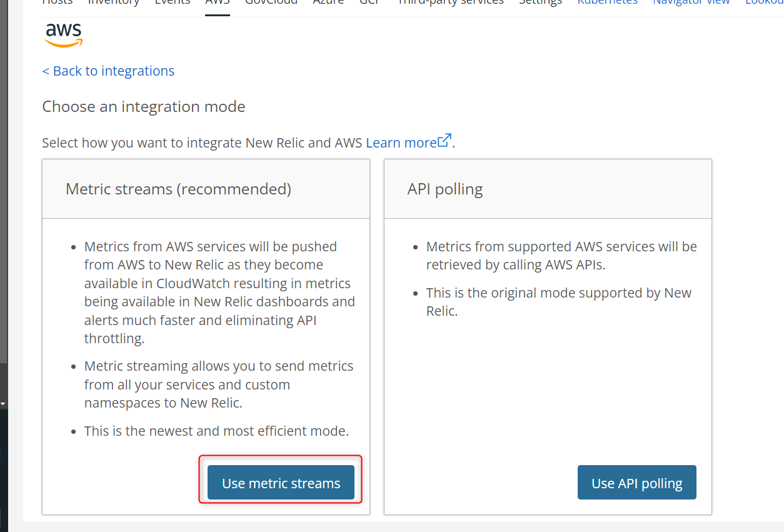Go to the Kubernetes tab

(x=607, y=3)
